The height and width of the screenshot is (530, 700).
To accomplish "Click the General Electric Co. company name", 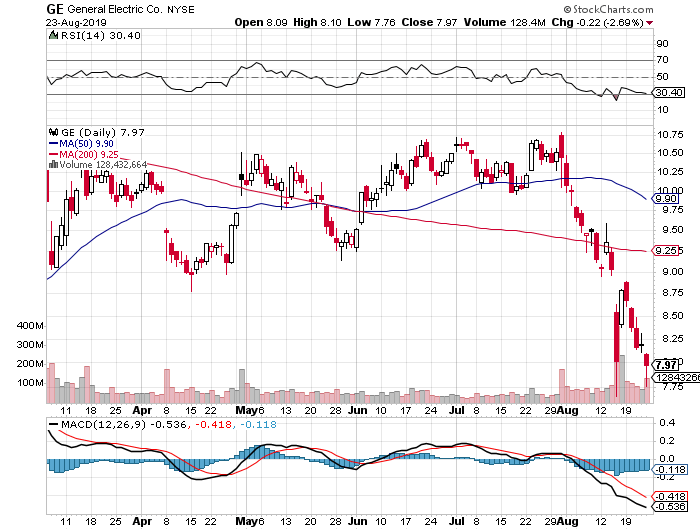I will click(x=115, y=9).
